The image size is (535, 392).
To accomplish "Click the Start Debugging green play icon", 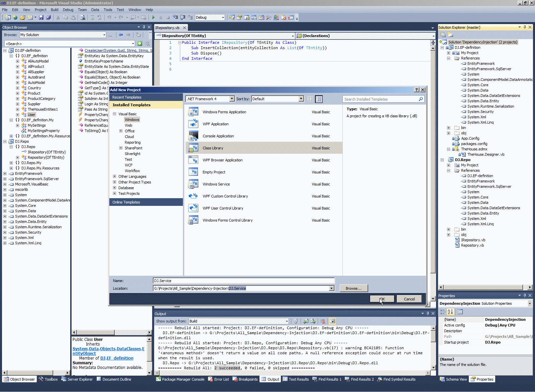I will [x=153, y=17].
